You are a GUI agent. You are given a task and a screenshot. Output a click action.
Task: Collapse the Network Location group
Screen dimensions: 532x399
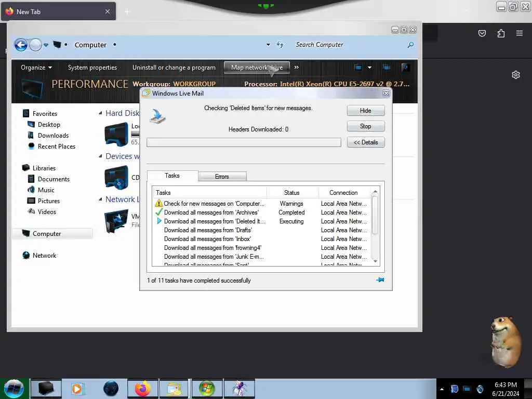[x=100, y=199]
